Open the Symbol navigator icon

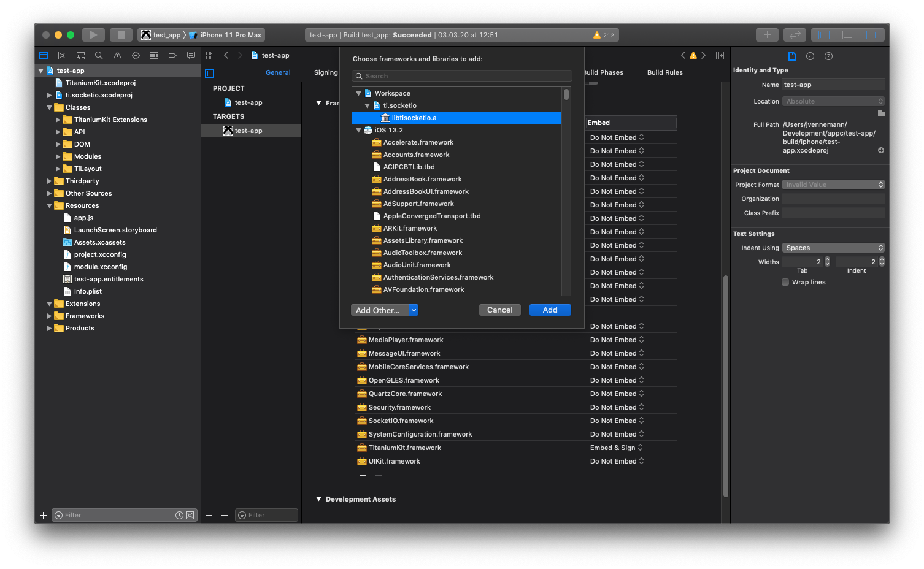pos(80,55)
